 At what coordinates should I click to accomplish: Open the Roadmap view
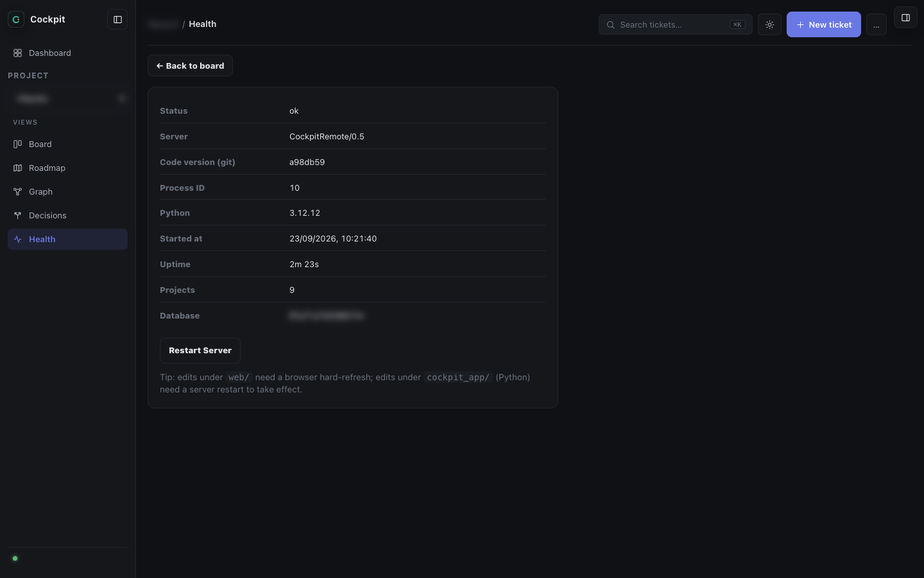[x=67, y=168]
